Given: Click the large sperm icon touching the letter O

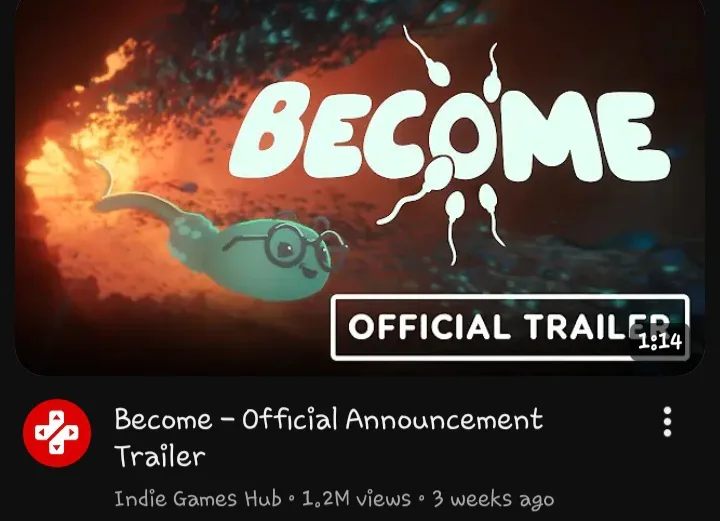Looking at the screenshot, I should 416,189.
